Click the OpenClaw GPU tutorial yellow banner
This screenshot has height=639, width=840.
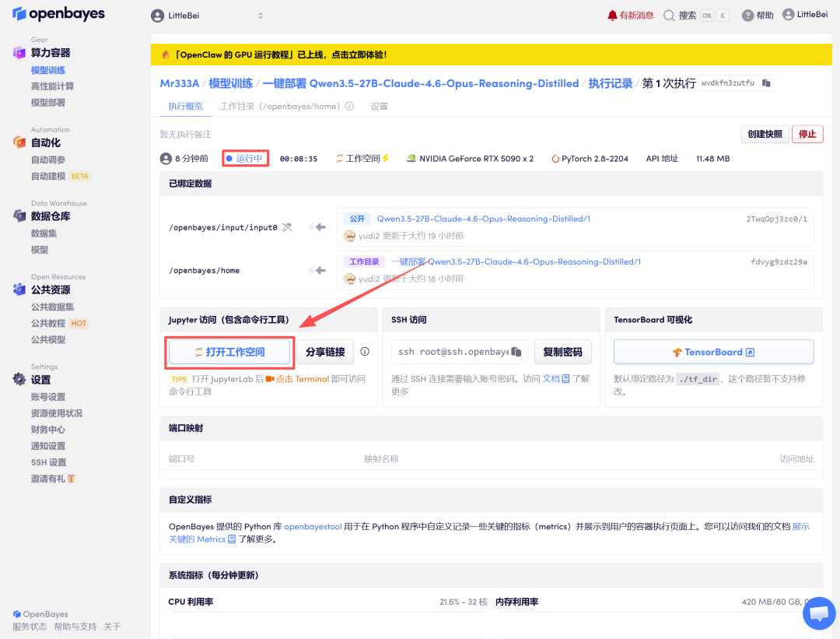click(x=492, y=54)
